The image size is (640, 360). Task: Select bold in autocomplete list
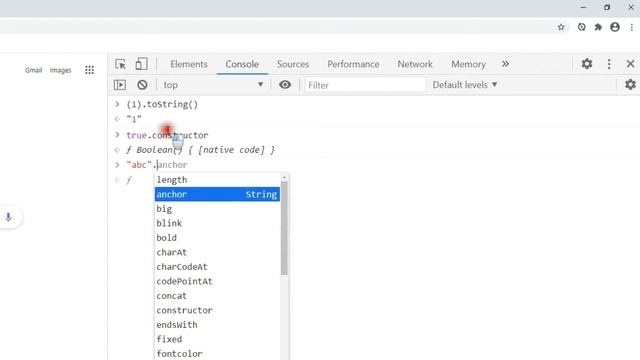[217, 238]
